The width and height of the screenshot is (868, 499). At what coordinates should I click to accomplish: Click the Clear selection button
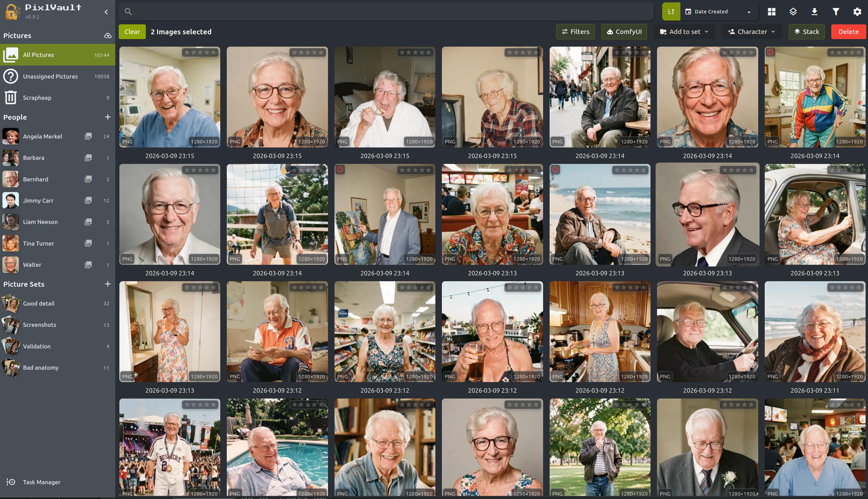[x=132, y=32]
